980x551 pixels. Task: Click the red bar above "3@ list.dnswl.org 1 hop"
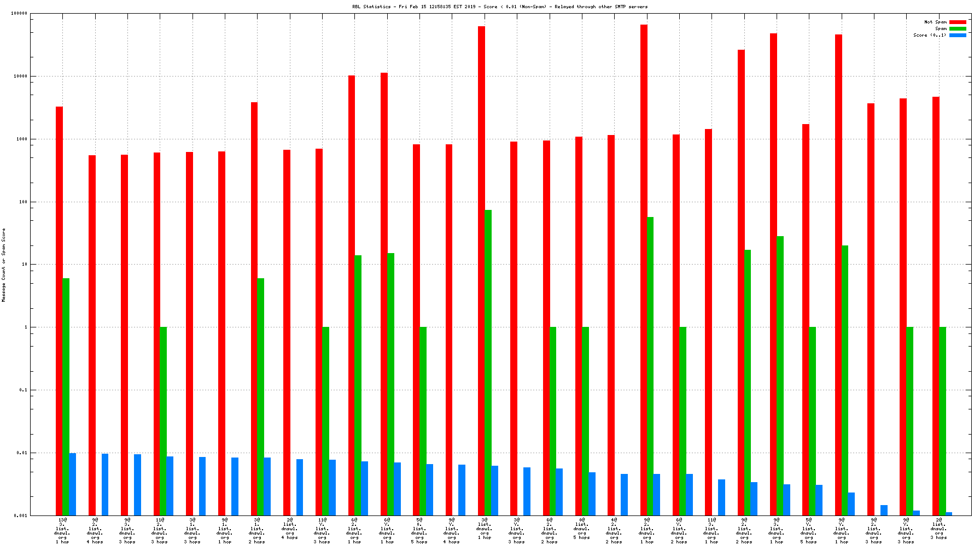(481, 271)
